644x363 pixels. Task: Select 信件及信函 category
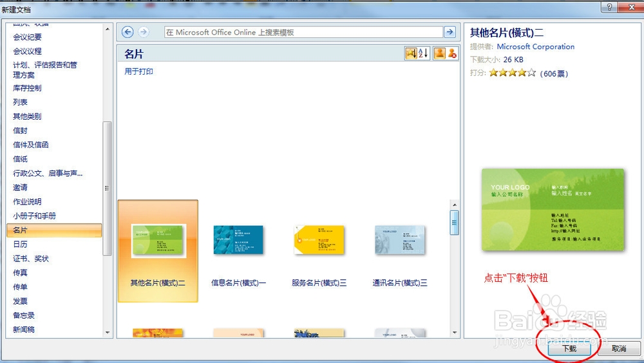point(31,145)
